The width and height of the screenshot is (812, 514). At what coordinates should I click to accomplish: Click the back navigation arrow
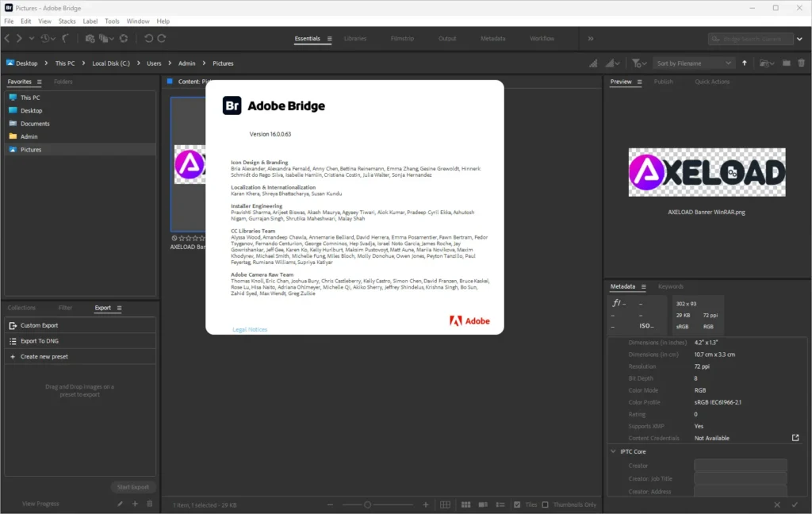pos(7,37)
